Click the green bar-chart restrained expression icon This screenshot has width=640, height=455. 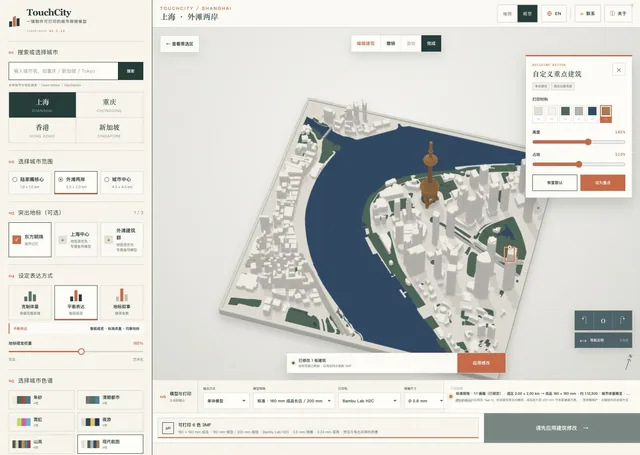(30, 296)
